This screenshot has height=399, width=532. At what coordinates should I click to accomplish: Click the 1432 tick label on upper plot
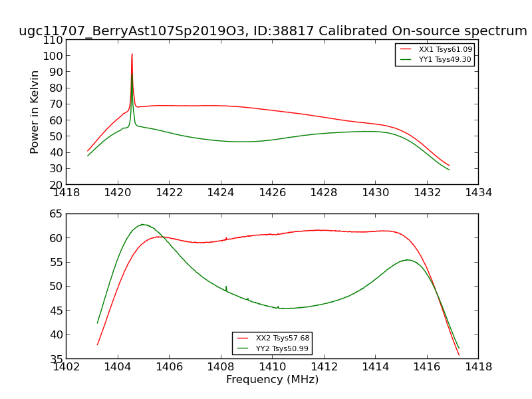pyautogui.click(x=427, y=193)
